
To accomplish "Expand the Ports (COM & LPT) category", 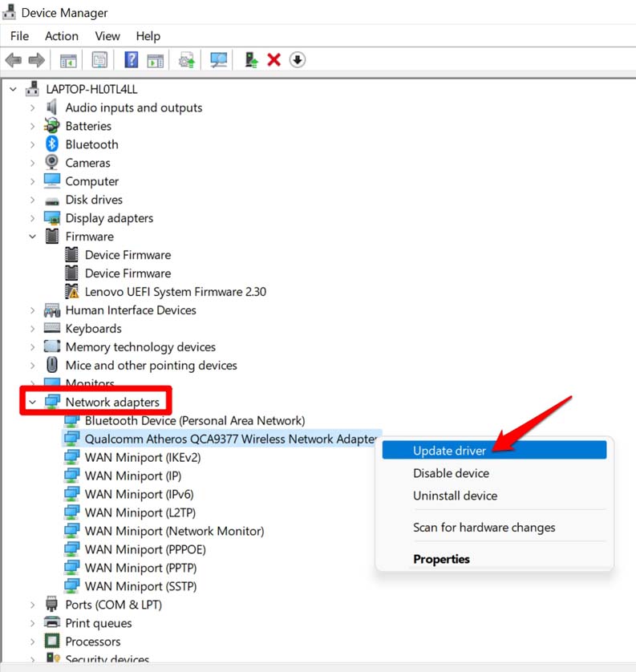I will [x=33, y=605].
